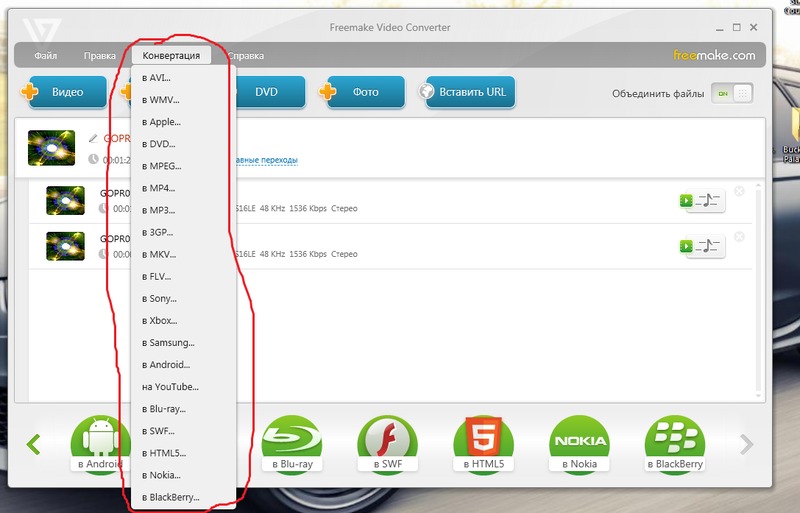Select в Sony... menu entry
The height and width of the screenshot is (513, 800).
183,298
